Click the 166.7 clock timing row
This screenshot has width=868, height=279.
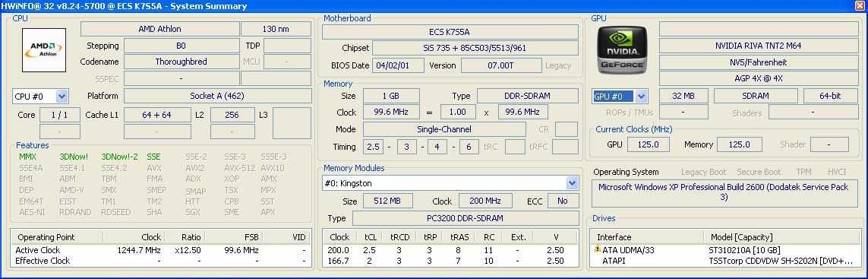450,261
